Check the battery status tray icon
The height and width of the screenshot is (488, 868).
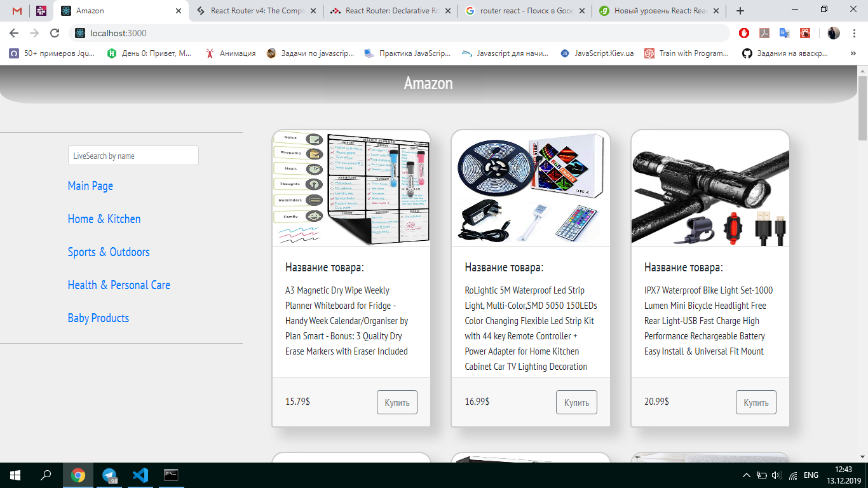pyautogui.click(x=762, y=475)
